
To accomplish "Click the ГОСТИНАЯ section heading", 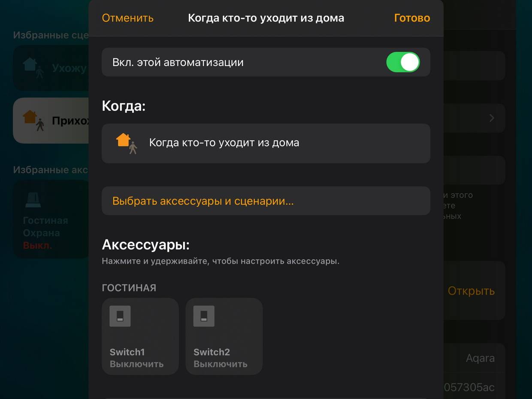I will [x=129, y=288].
